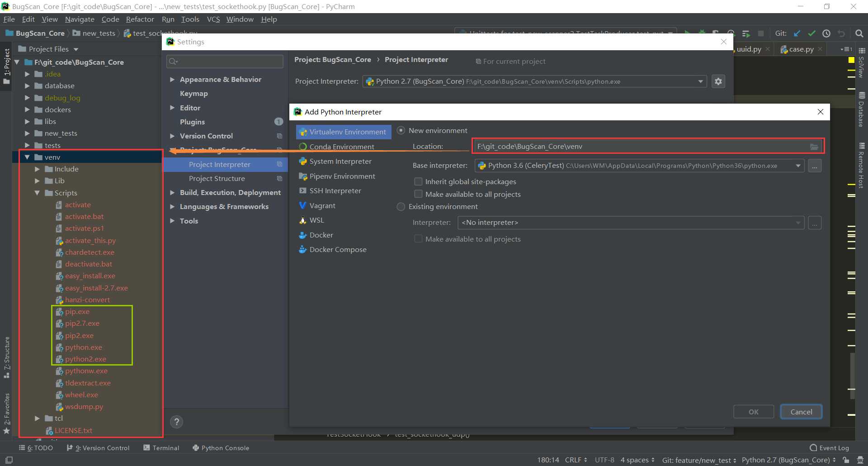Select the Existing environment radio button
This screenshot has width=868, height=466.
pyautogui.click(x=401, y=207)
